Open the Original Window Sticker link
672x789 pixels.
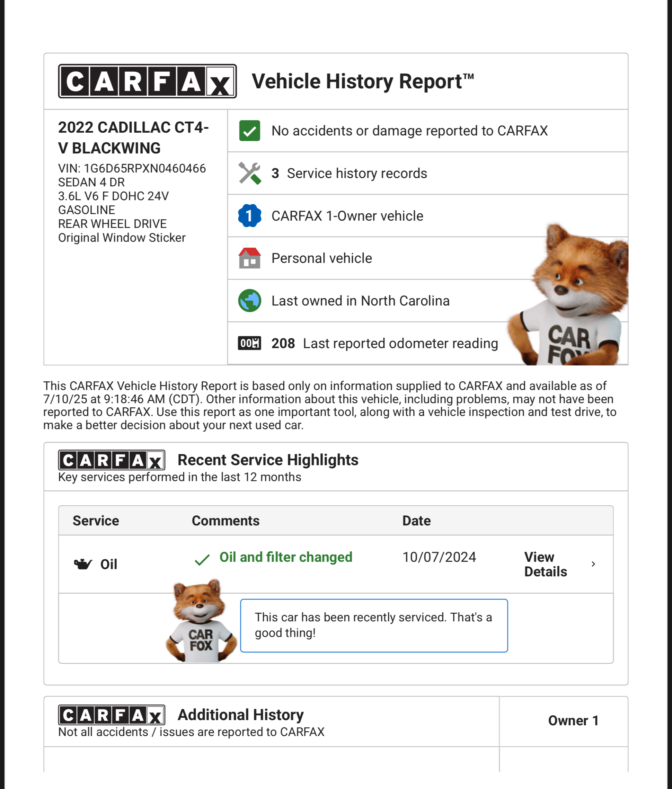pos(122,238)
